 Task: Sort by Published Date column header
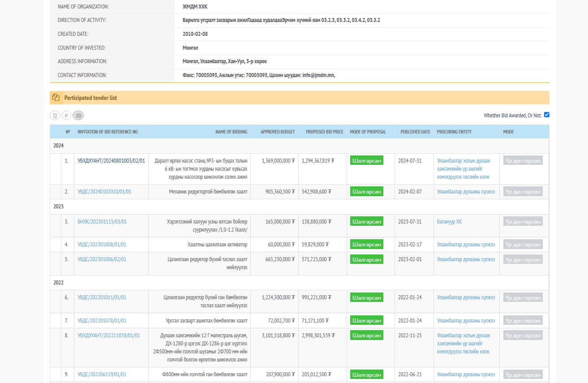pos(415,132)
